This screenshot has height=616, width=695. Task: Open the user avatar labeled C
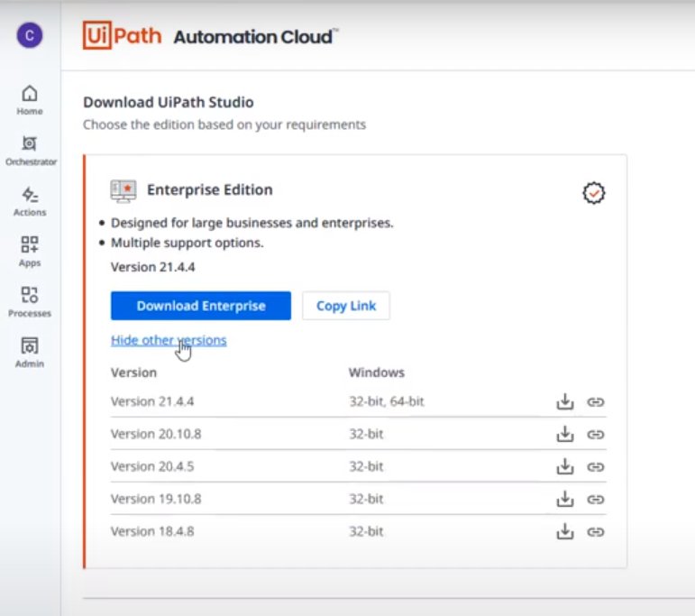point(30,35)
